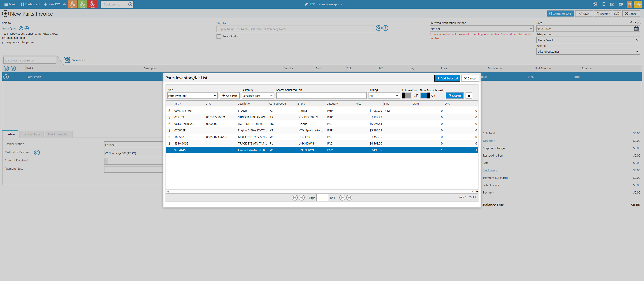Search Ship to customer magnifier icon

tap(379, 28)
